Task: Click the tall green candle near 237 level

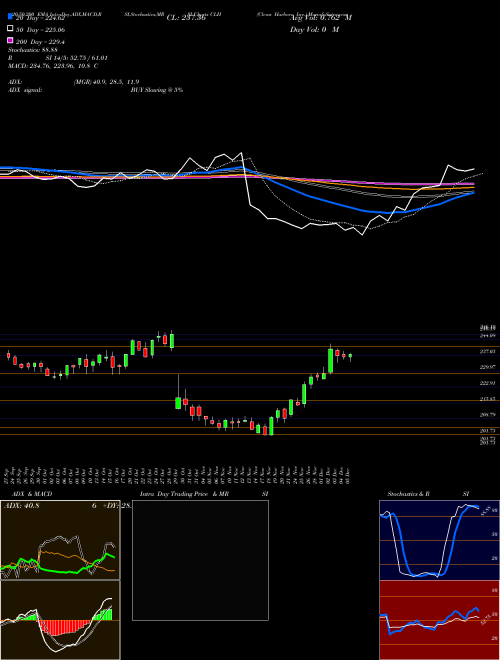Action: click(x=331, y=360)
